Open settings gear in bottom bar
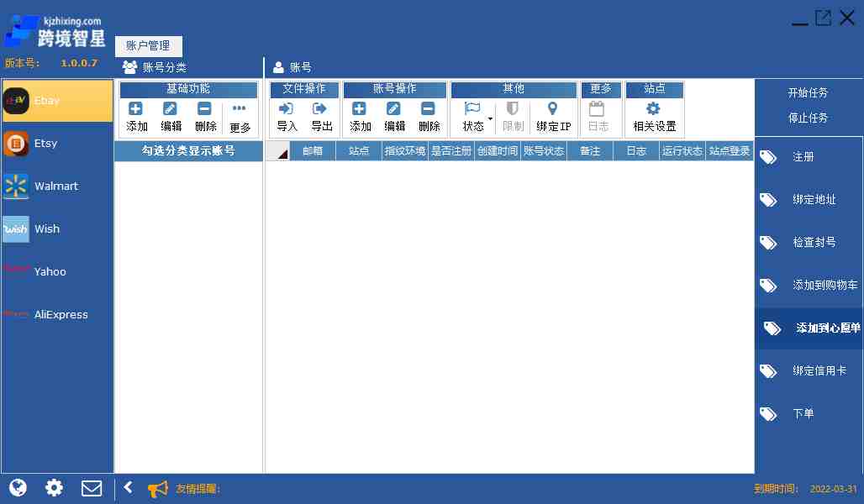 click(x=54, y=487)
